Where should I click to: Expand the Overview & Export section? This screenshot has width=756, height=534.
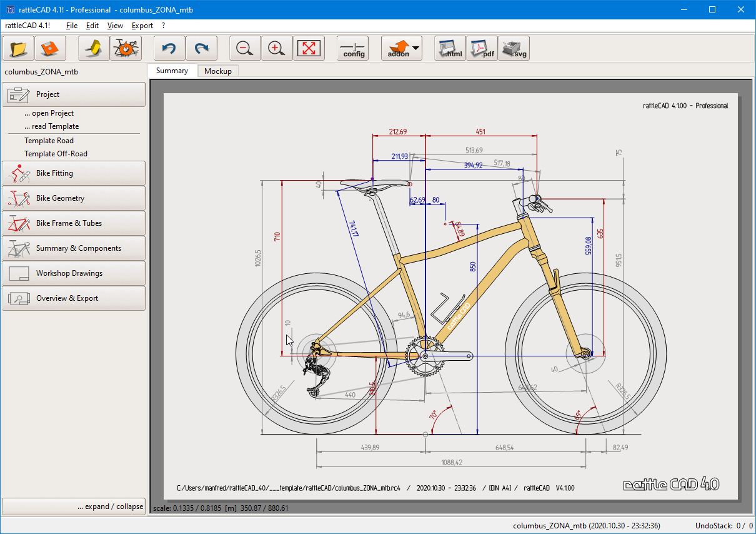[74, 298]
